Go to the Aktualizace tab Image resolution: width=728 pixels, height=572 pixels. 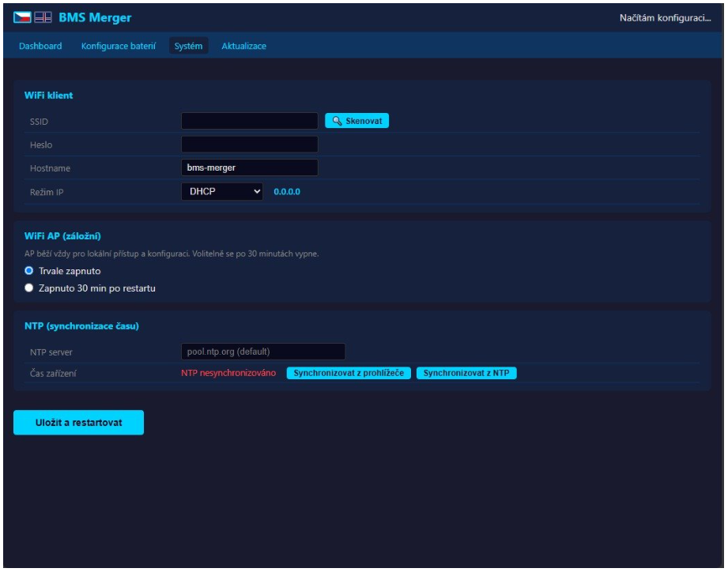243,46
